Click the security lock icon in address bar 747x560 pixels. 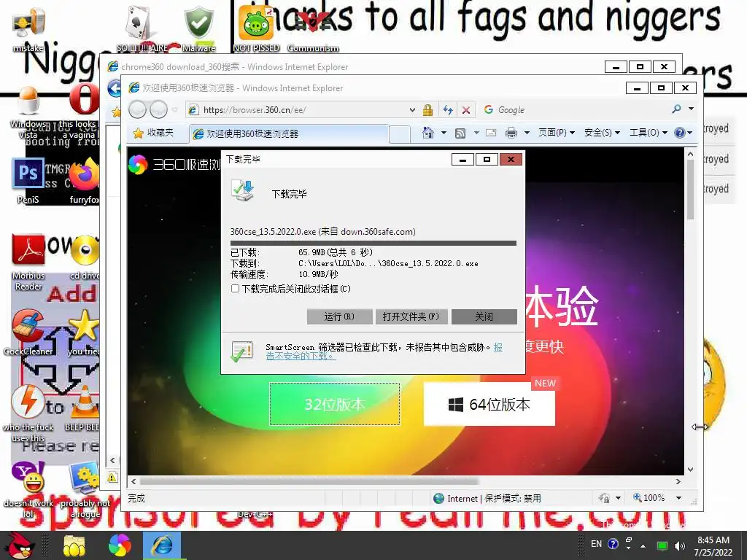(x=427, y=110)
